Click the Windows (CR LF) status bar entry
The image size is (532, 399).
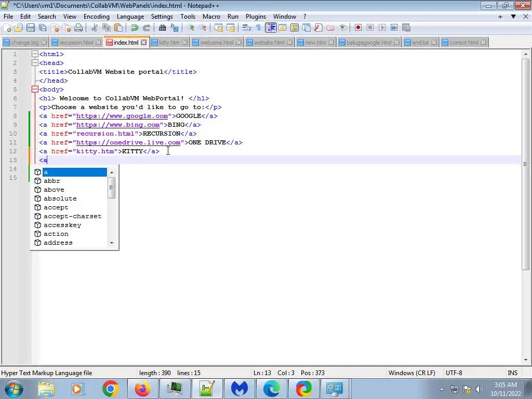412,373
